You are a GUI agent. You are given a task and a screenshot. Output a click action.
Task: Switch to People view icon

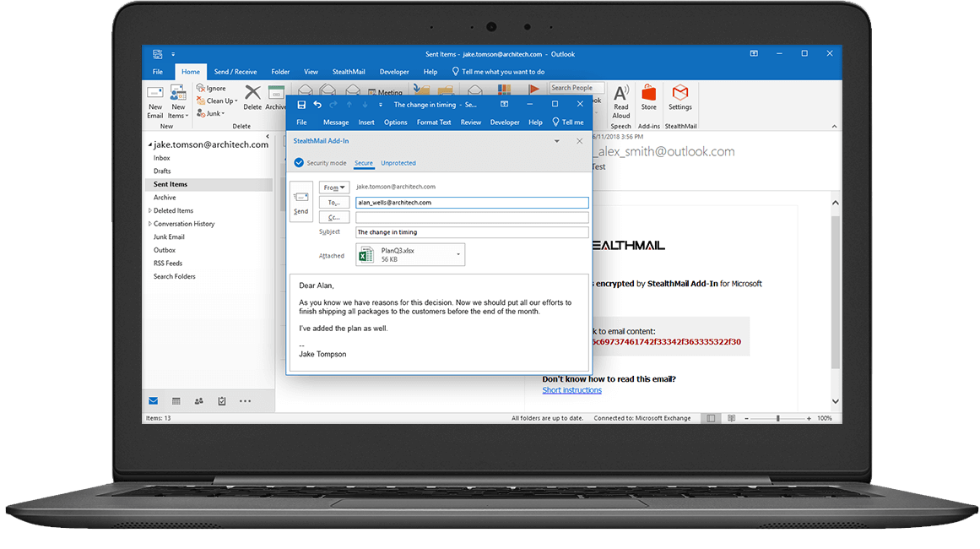pyautogui.click(x=198, y=401)
